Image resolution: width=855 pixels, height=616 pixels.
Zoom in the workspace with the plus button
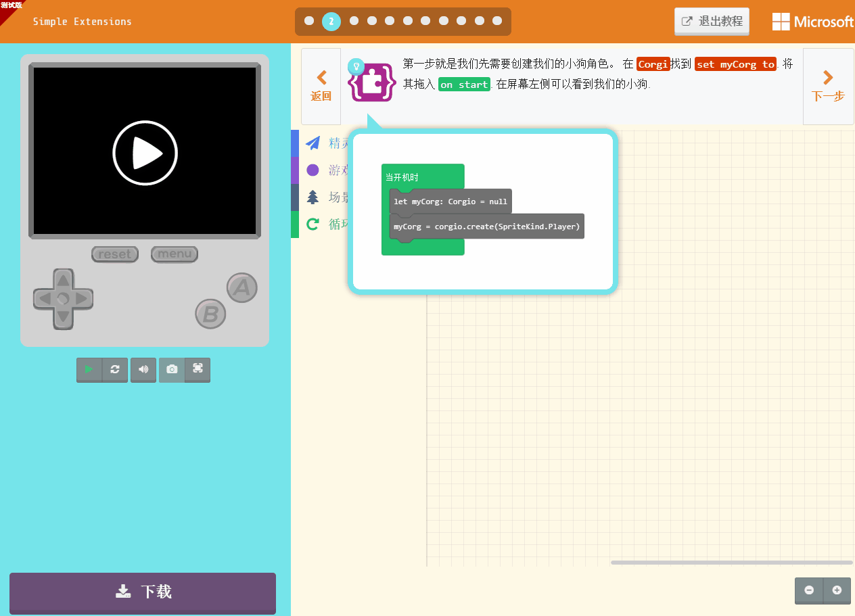coord(836,590)
